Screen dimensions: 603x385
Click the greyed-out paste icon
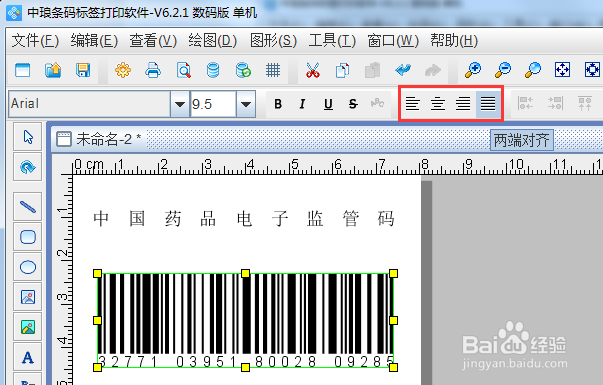[372, 70]
